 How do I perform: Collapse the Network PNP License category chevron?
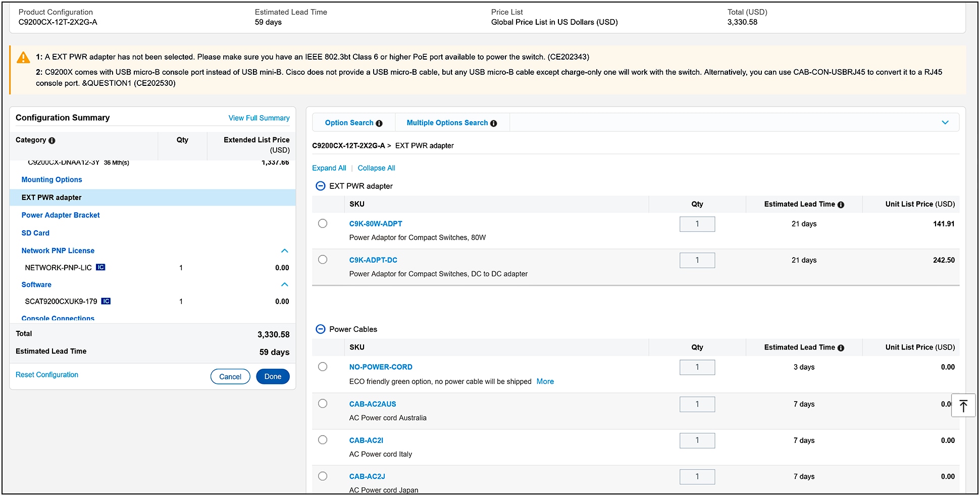[285, 251]
